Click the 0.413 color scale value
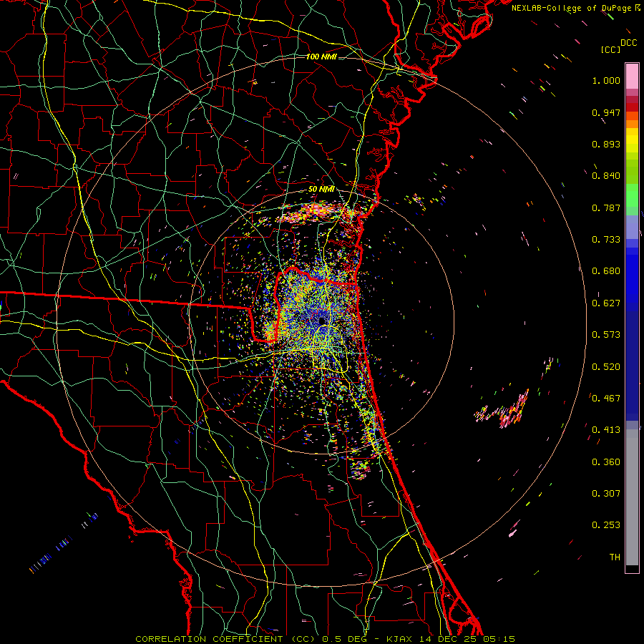 pyautogui.click(x=606, y=430)
